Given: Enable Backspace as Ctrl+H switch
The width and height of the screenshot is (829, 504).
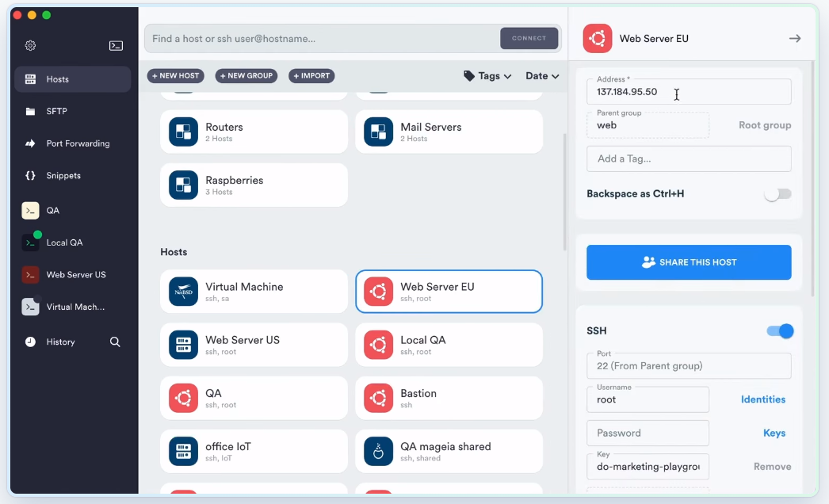Looking at the screenshot, I should [x=777, y=194].
